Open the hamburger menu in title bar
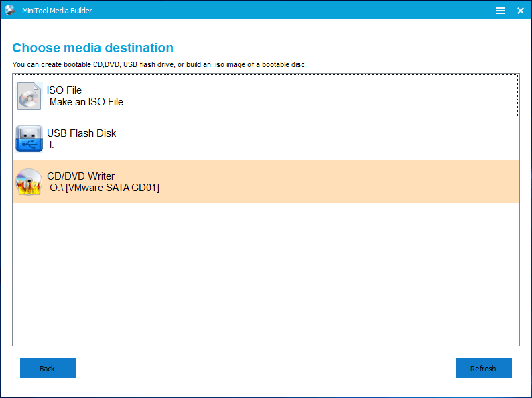 [500, 11]
